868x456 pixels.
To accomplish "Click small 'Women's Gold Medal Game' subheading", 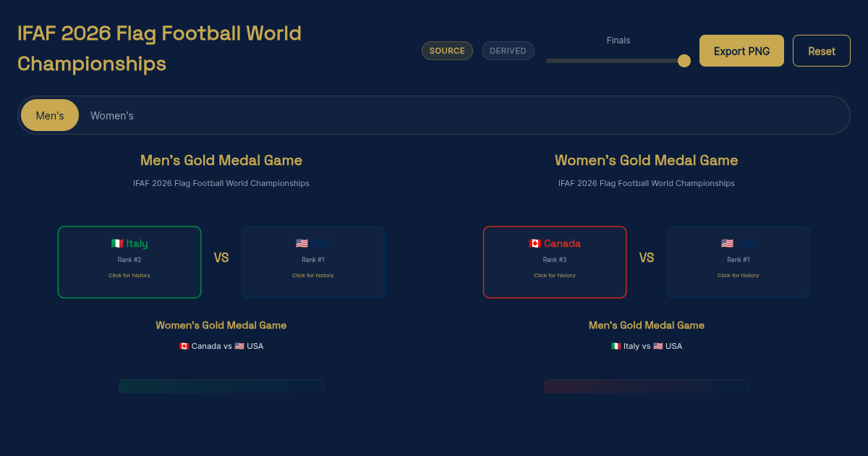I will 221,325.
